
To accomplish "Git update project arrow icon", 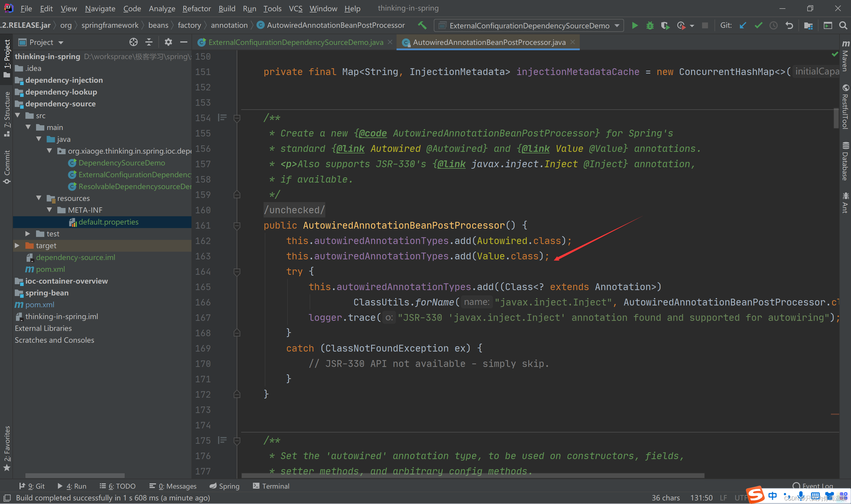I will click(x=742, y=25).
